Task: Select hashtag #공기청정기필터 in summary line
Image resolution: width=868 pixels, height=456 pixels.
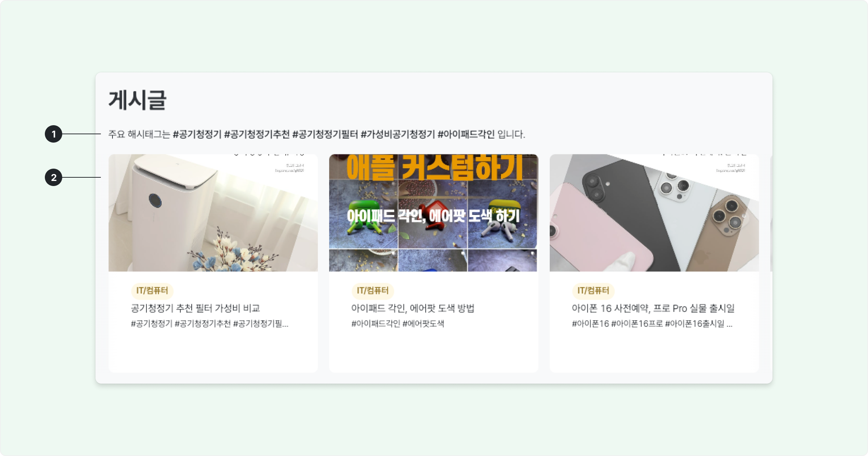Action: (x=325, y=134)
